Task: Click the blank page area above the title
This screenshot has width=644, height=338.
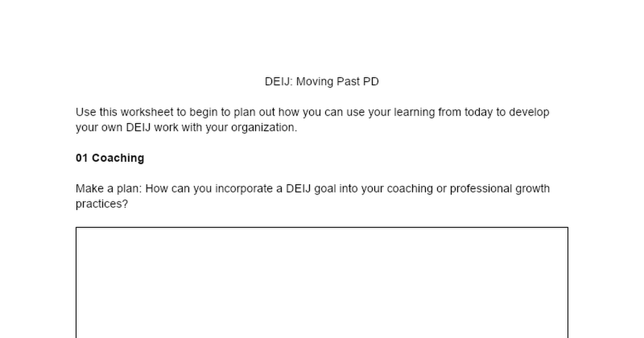Action: [x=321, y=38]
